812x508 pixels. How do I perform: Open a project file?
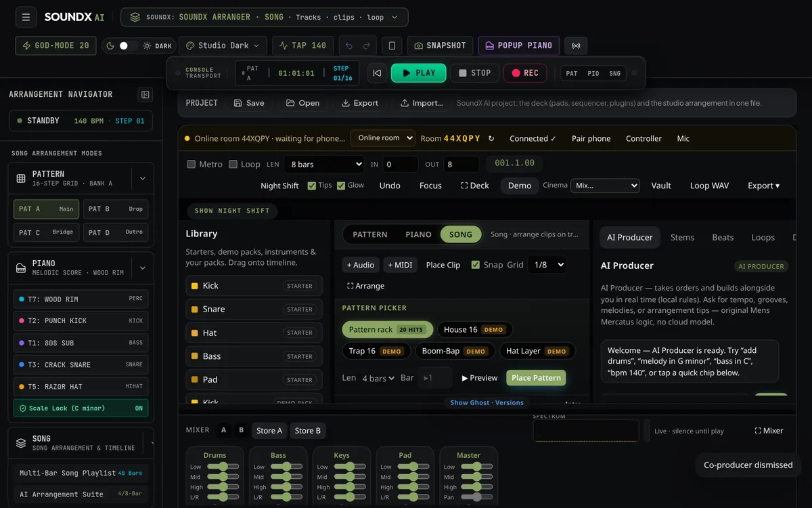302,103
